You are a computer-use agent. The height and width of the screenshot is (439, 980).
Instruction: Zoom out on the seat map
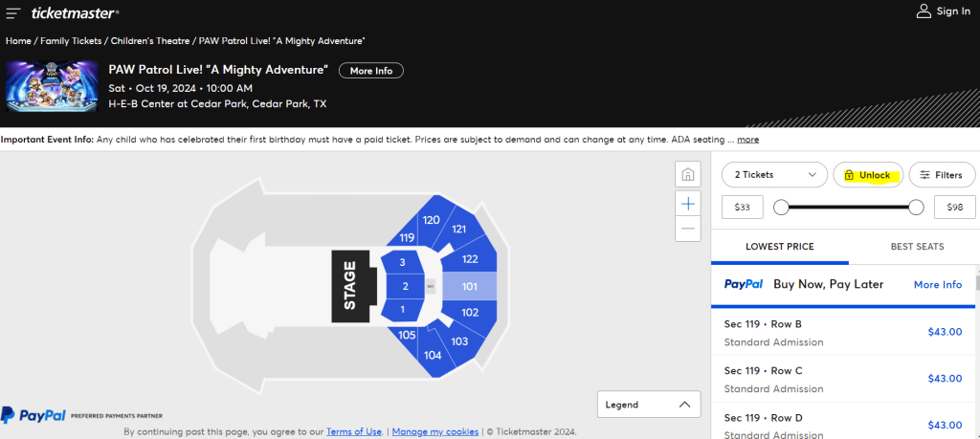point(687,229)
